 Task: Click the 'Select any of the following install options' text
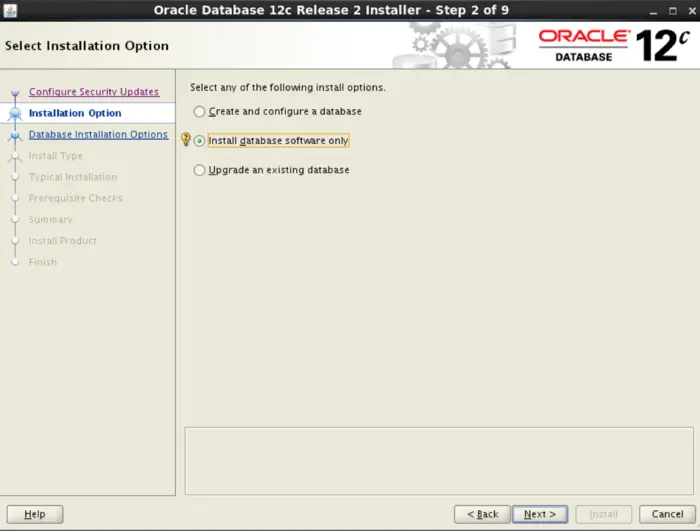(x=288, y=87)
